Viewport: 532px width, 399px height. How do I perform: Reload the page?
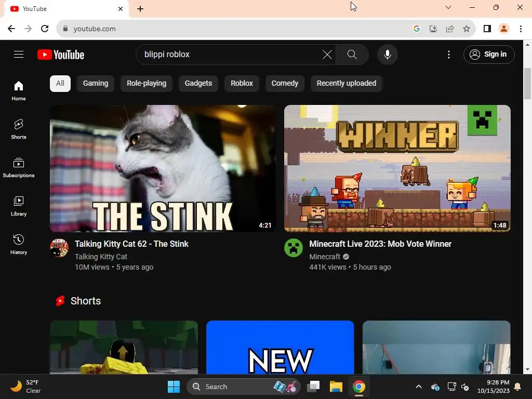click(45, 29)
